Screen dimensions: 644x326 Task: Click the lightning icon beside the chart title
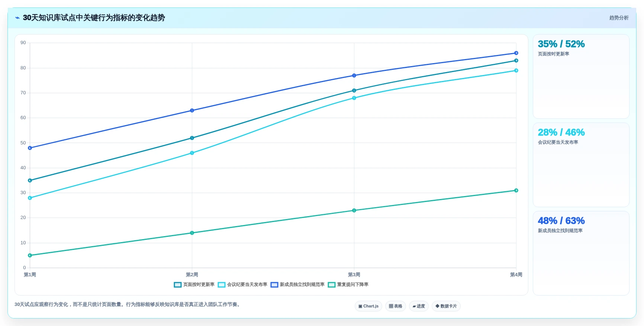[x=17, y=18]
